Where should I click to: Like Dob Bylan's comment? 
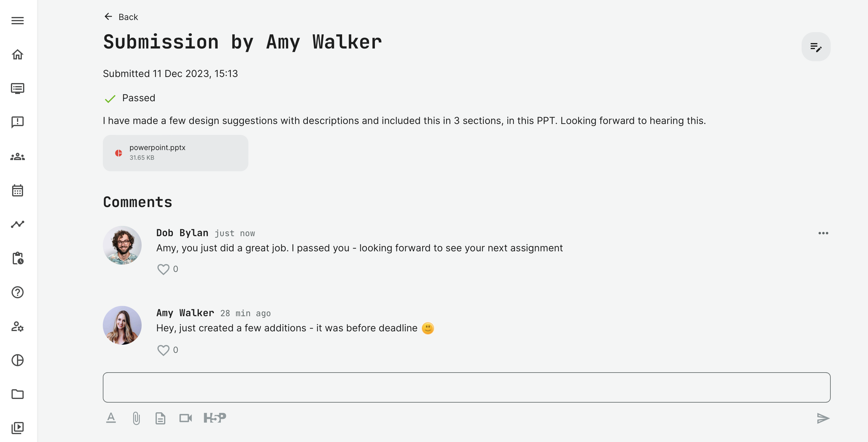(163, 269)
